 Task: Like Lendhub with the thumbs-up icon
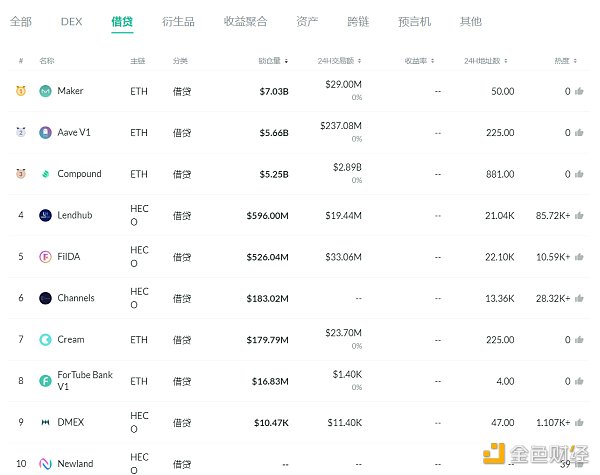tap(579, 215)
